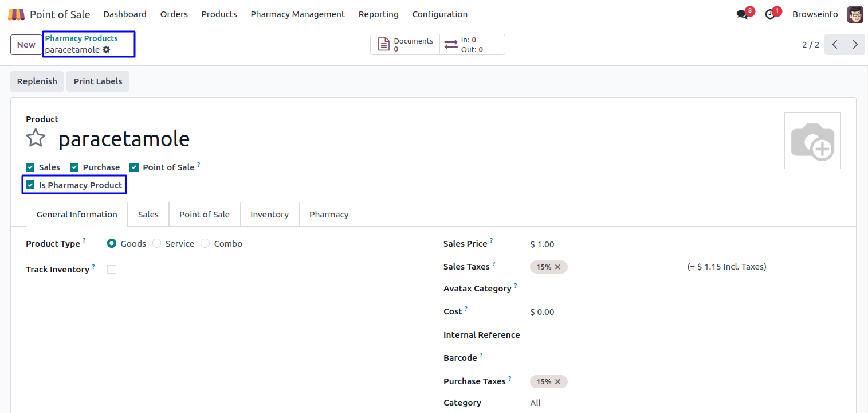This screenshot has height=413, width=868.
Task: Click the favorite star next to paracetamole
Action: pos(36,138)
